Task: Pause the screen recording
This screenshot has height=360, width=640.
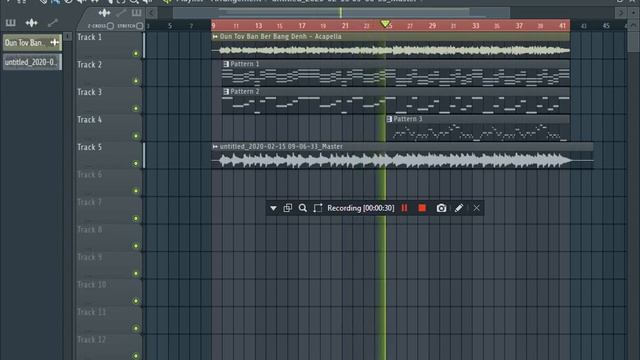Action: pos(404,208)
